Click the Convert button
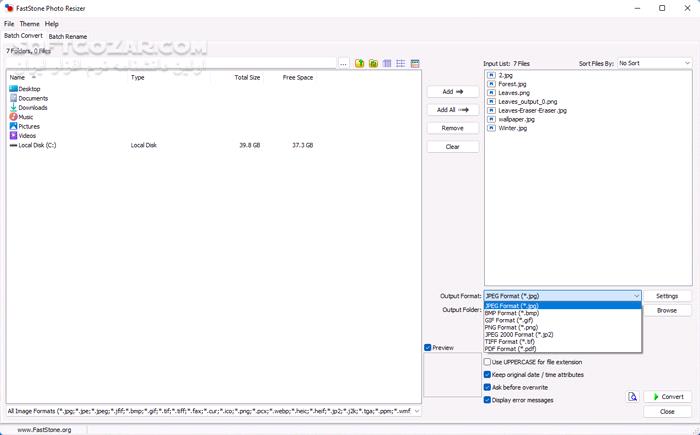 pos(668,397)
